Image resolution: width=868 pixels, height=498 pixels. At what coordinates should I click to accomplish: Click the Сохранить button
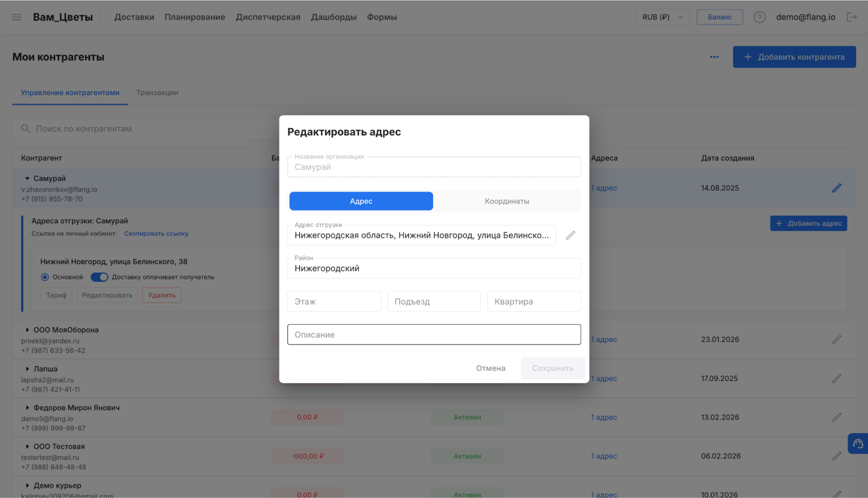click(553, 368)
